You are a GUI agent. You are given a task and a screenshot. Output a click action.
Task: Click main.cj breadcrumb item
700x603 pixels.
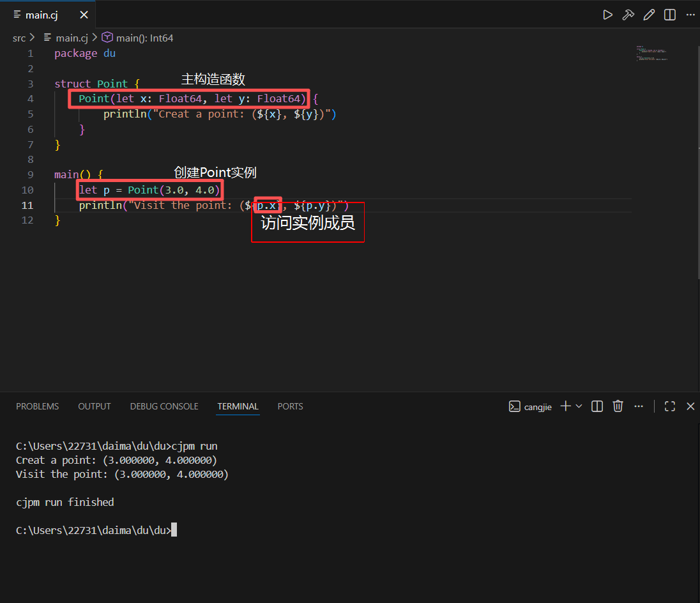pos(72,38)
